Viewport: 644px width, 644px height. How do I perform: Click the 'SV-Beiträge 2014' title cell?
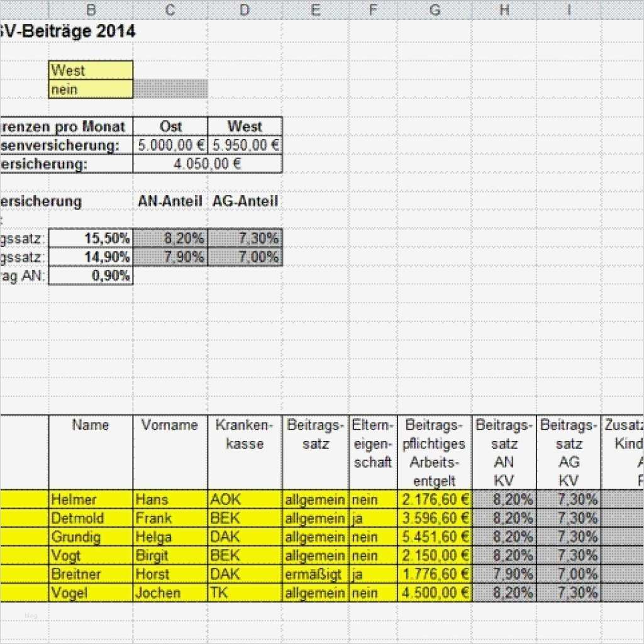click(x=67, y=31)
